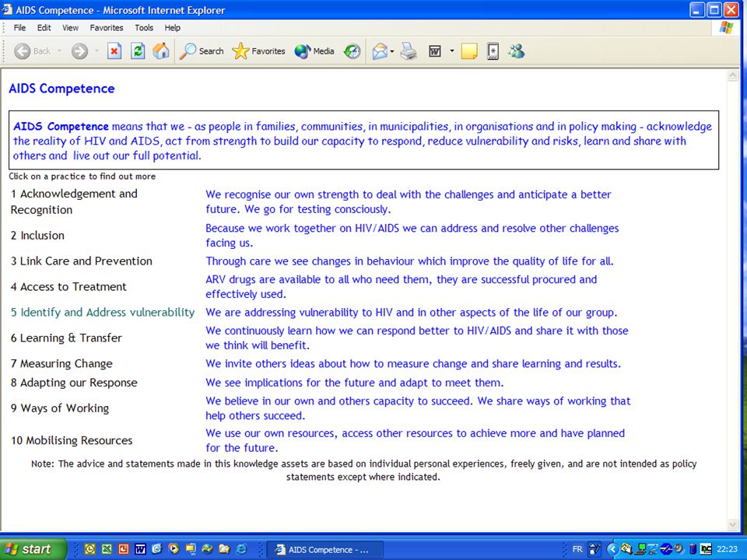Open practice 4 Access to Treatment
The image size is (747, 560).
[x=68, y=287]
